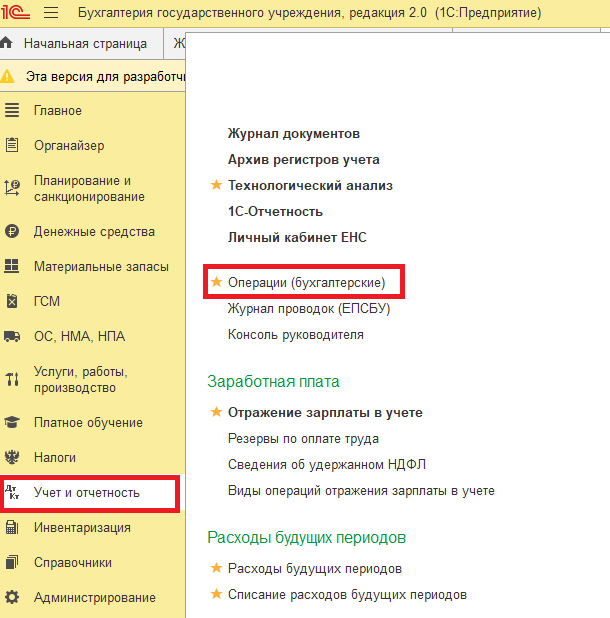
Task: Click the ГСМ fuel icon
Action: point(12,301)
